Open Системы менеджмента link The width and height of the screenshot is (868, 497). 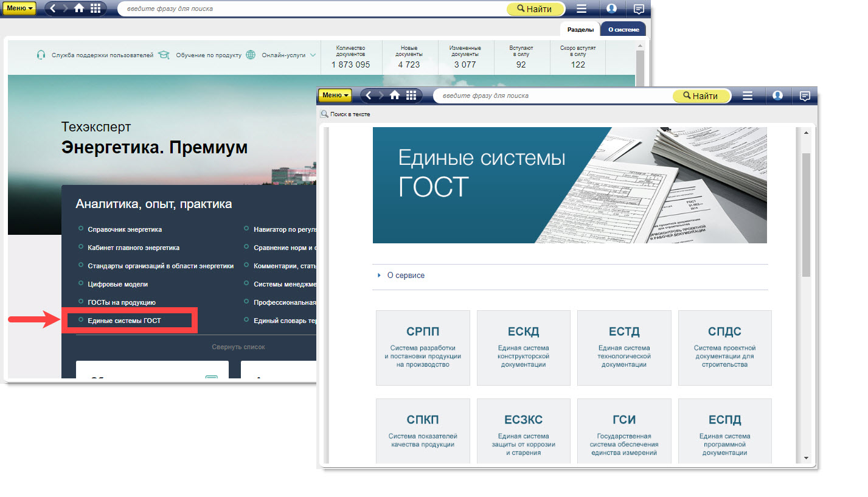click(285, 284)
